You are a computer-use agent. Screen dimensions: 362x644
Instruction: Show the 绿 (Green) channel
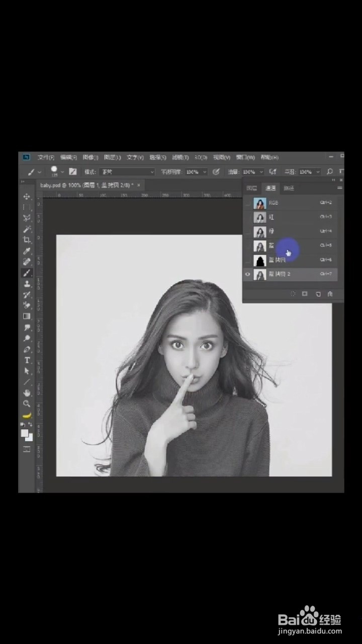coord(247,231)
